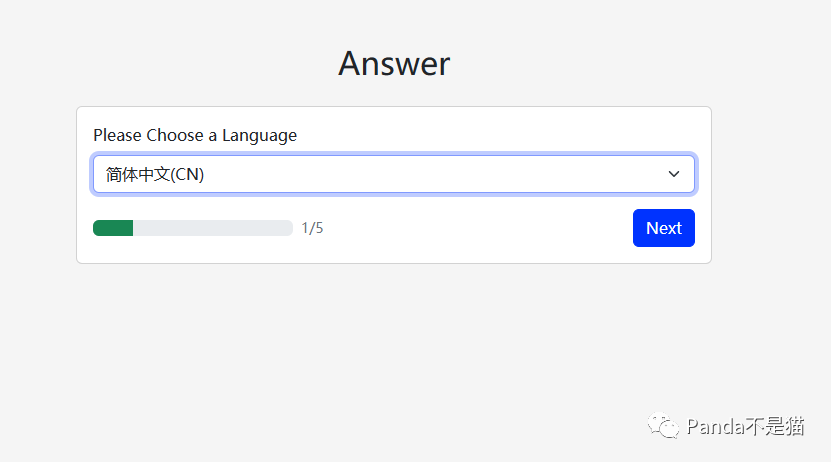Click the right end of the progress track
The image size is (831, 462).
pos(287,228)
